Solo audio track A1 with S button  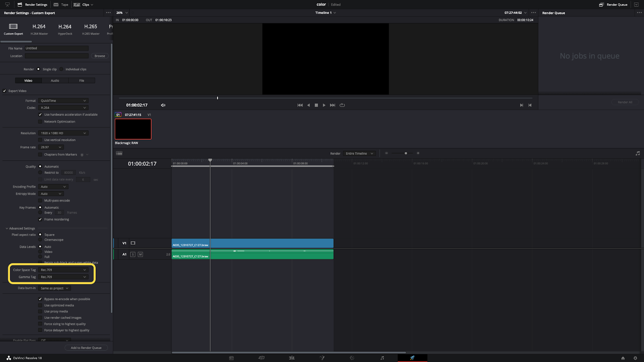pyautogui.click(x=133, y=254)
